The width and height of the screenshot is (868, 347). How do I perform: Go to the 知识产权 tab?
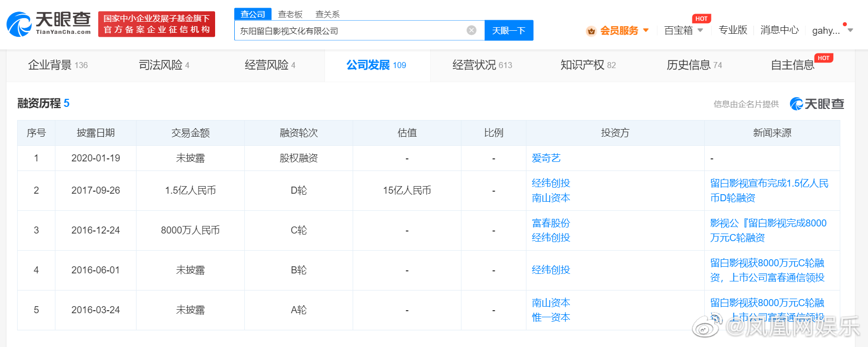tap(587, 65)
